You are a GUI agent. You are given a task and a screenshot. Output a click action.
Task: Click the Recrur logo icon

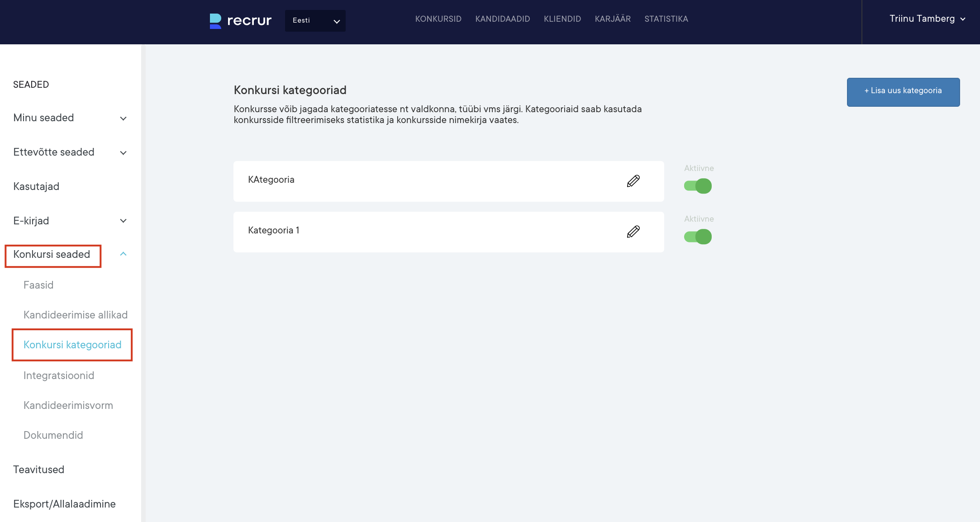tap(216, 21)
